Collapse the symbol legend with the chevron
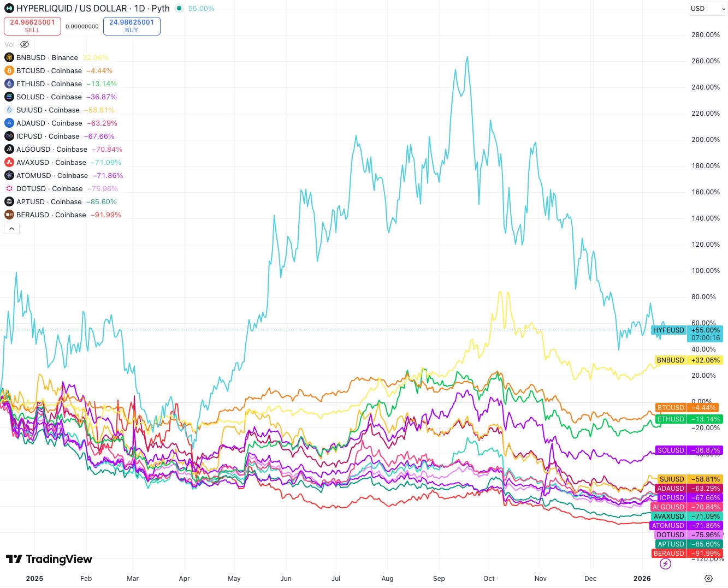Screen dimensions: 728x588 click(12, 228)
